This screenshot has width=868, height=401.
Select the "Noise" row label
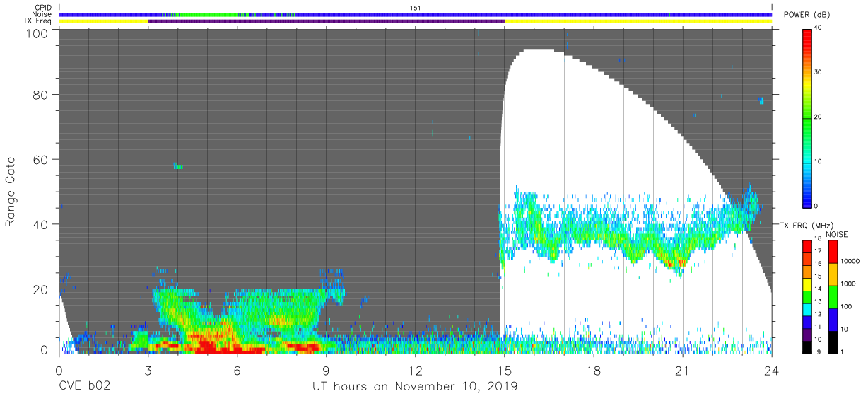tap(43, 14)
